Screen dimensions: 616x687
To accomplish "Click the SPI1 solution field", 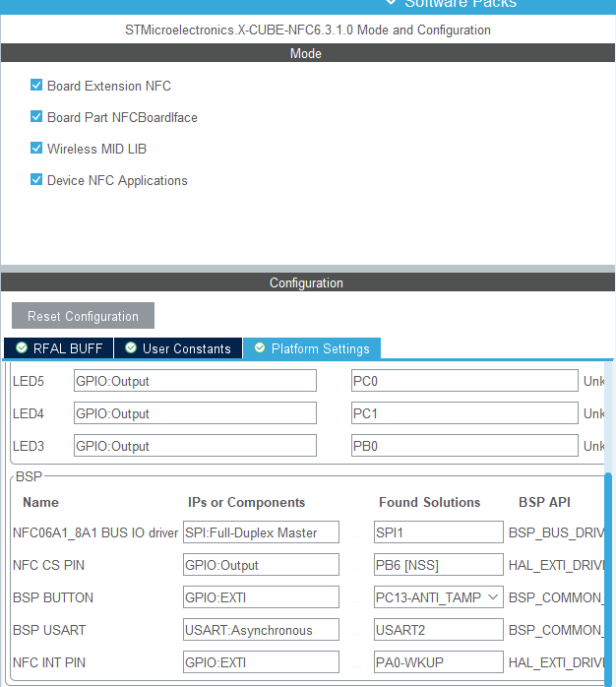I will [x=439, y=532].
